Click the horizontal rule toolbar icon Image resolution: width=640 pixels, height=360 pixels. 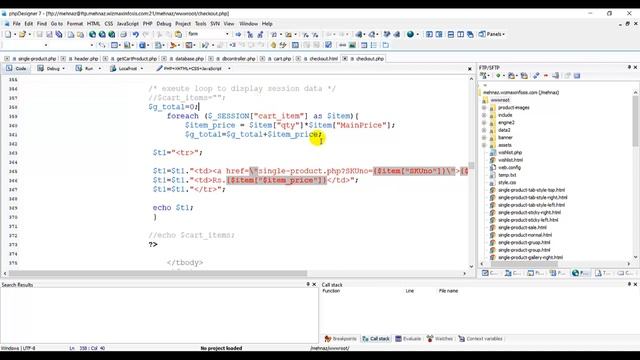coord(342,45)
